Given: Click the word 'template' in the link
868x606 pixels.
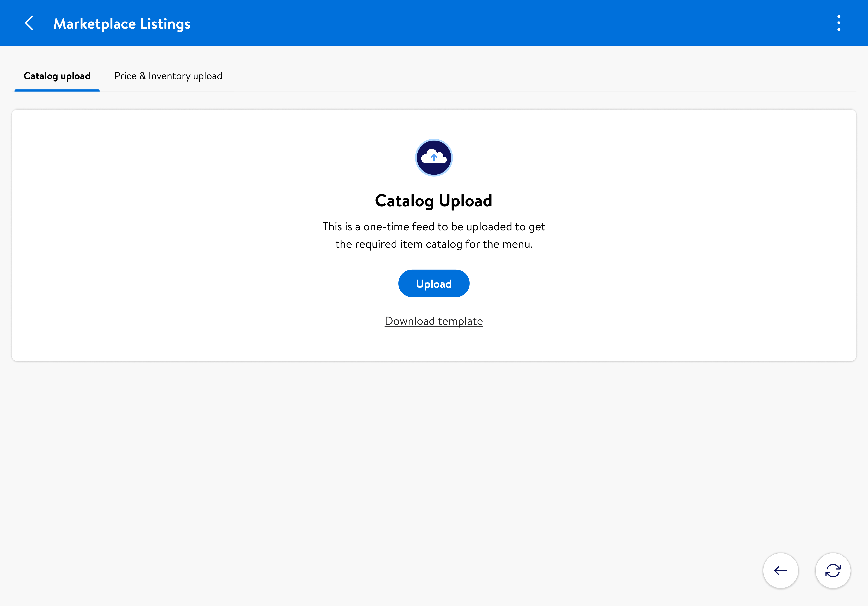Looking at the screenshot, I should [460, 321].
